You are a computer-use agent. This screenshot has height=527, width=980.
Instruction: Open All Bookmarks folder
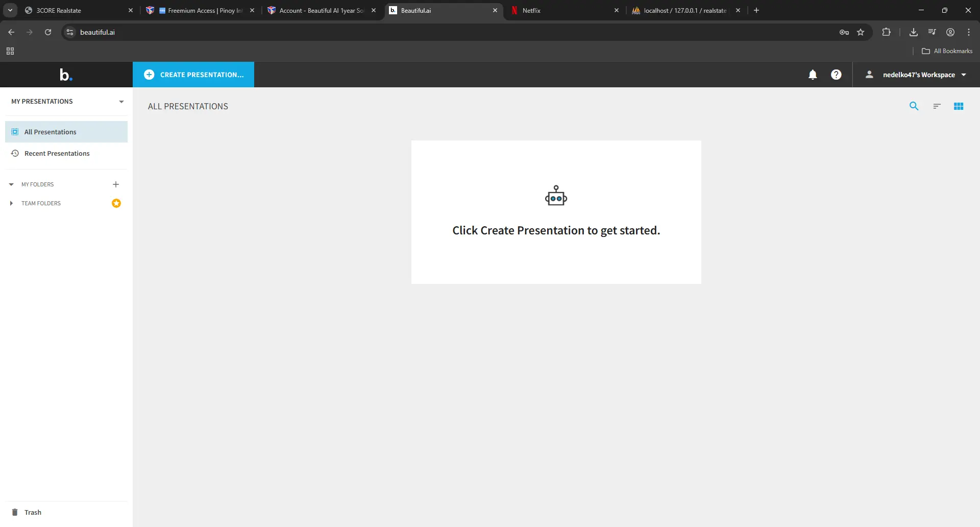(947, 51)
